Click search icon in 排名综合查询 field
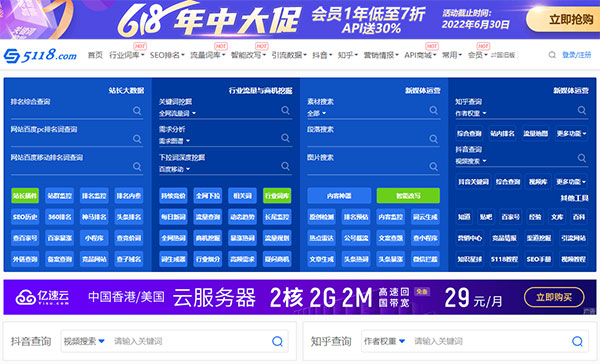 [x=137, y=111]
